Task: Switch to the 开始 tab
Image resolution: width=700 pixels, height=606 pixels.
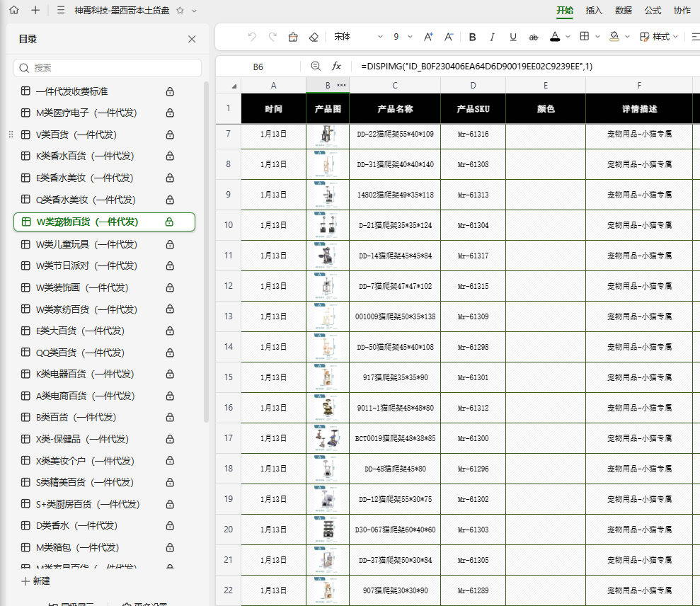Action: click(x=565, y=11)
